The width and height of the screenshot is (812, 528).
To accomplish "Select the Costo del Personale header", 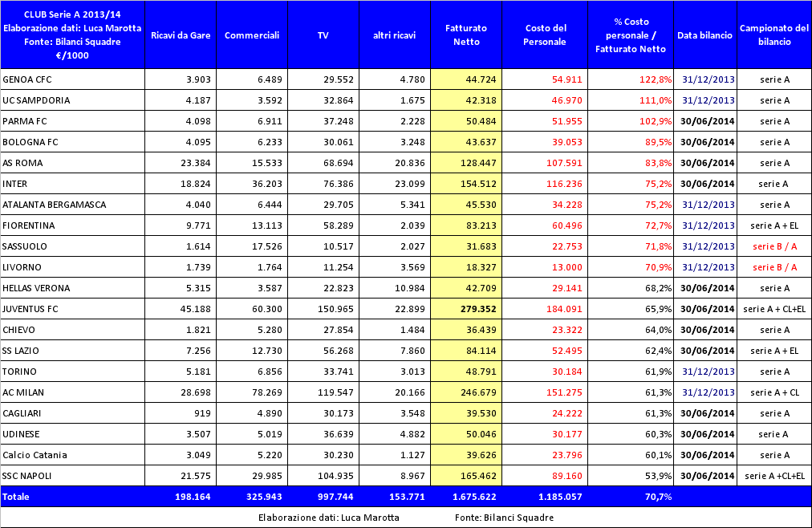I will click(x=545, y=35).
